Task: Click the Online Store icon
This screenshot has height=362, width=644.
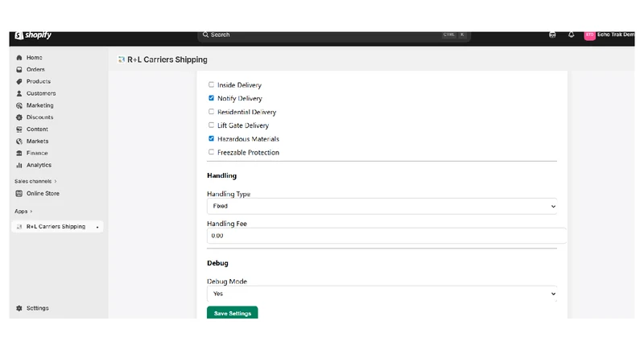Action: (x=19, y=193)
